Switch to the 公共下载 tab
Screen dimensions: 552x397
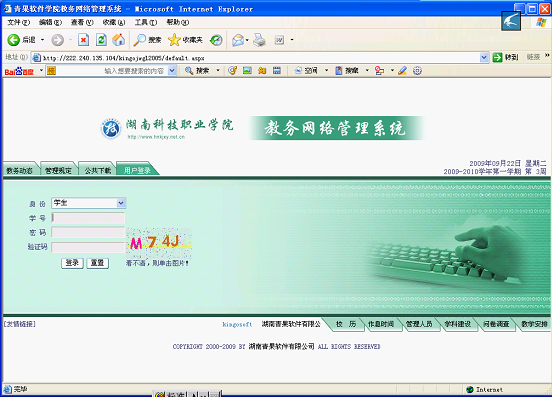98,170
